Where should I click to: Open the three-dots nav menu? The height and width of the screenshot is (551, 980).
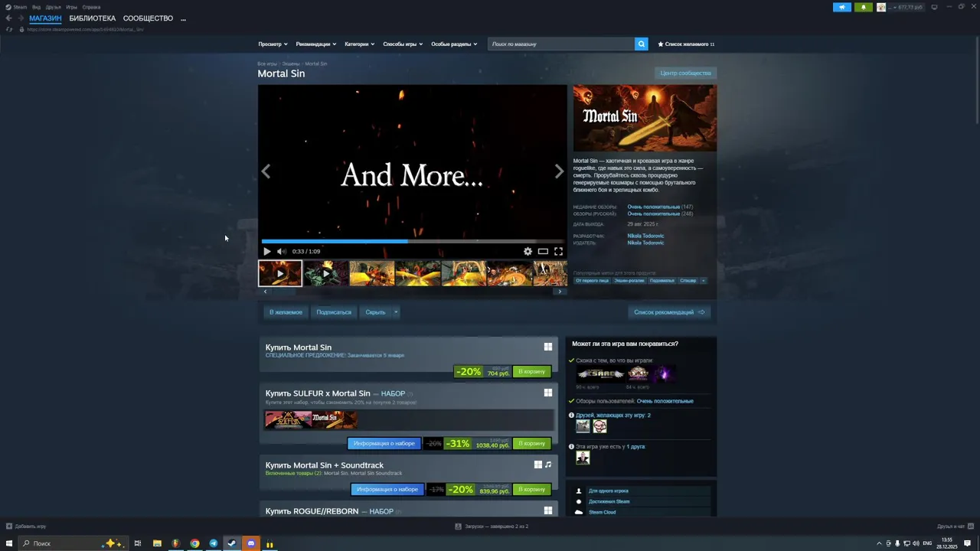183,18
